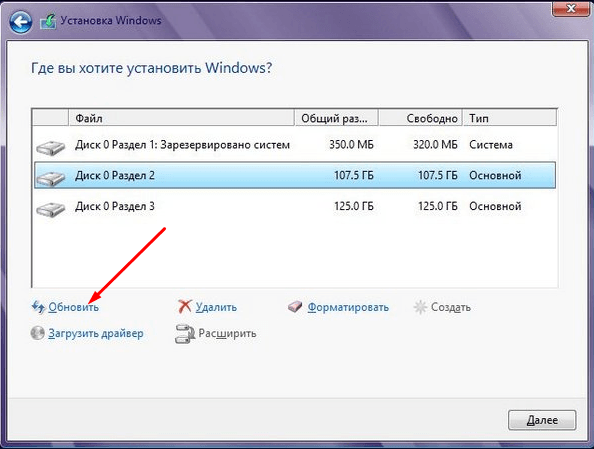Click the disc icon beside Загрузить драйвер
Viewport: 594px width, 449px height.
click(38, 333)
